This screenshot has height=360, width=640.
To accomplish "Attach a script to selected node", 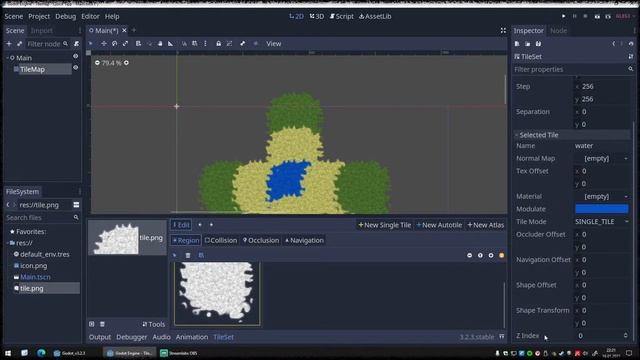I will point(76,44).
